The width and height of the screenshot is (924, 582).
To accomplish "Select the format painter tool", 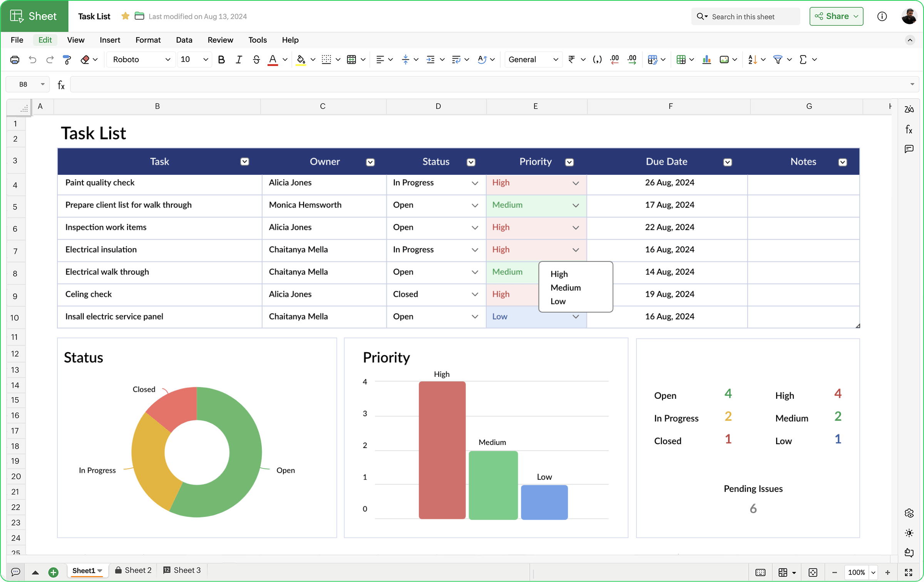I will pyautogui.click(x=67, y=59).
